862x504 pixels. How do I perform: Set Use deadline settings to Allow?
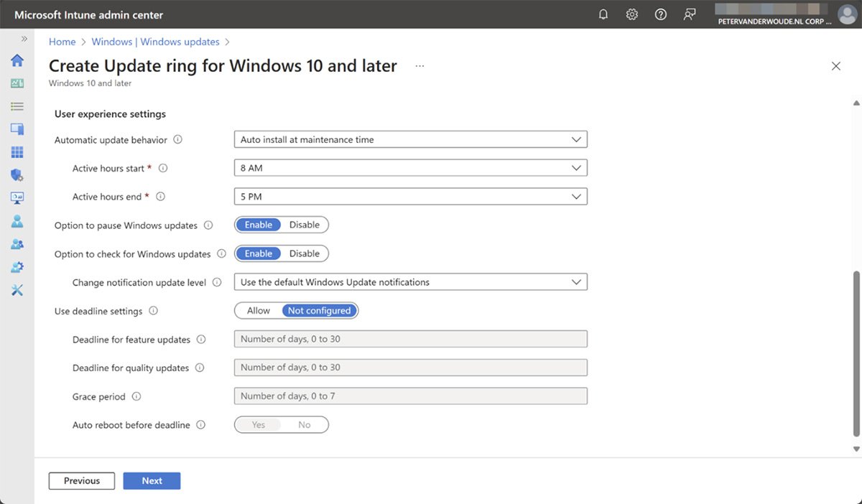[259, 311]
